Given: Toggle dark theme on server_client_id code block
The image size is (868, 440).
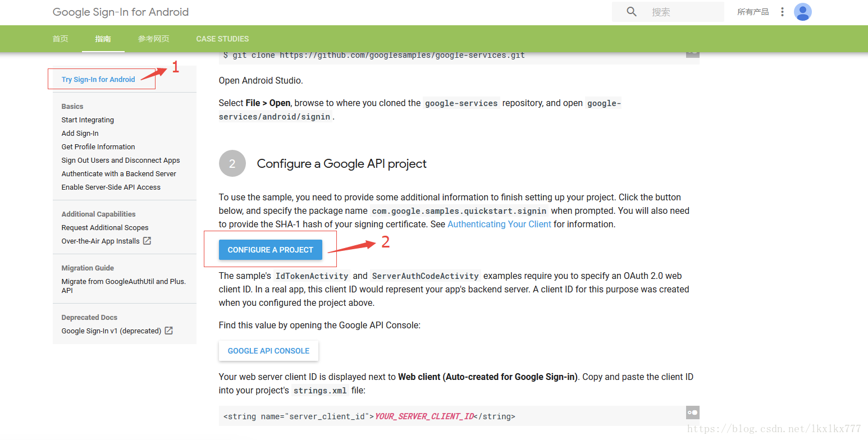Looking at the screenshot, I should tap(692, 412).
